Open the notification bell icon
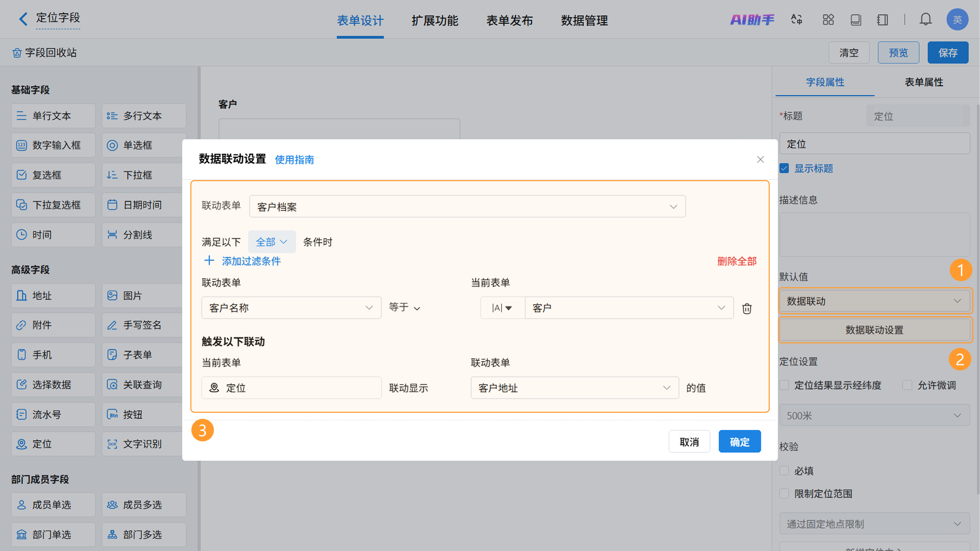Screen dimensions: 980x551 [925, 19]
